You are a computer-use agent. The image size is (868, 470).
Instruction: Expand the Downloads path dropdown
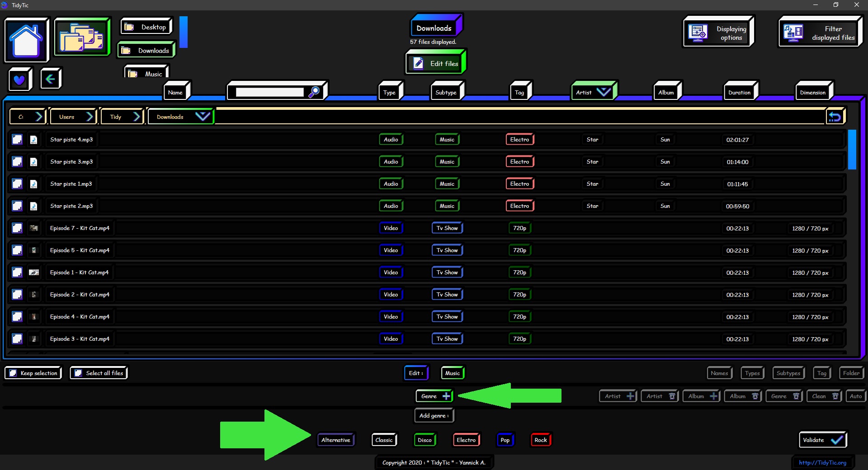202,117
